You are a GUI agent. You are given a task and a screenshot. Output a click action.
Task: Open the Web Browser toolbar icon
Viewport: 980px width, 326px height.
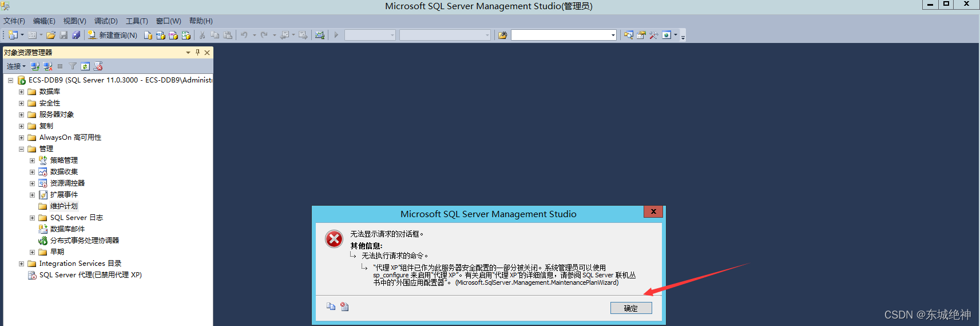666,35
